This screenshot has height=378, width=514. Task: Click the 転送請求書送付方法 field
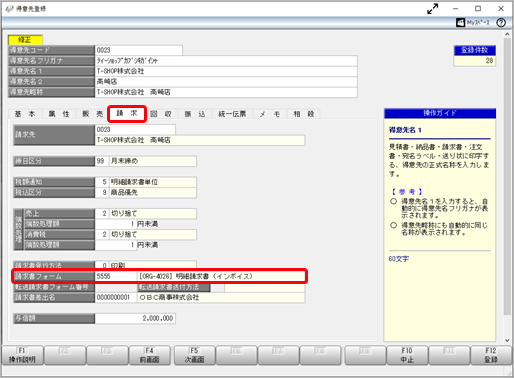point(265,287)
